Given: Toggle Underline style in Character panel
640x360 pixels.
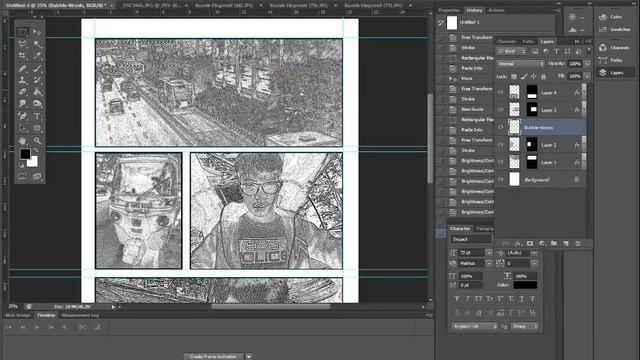Looking at the screenshot, I should point(522,299).
